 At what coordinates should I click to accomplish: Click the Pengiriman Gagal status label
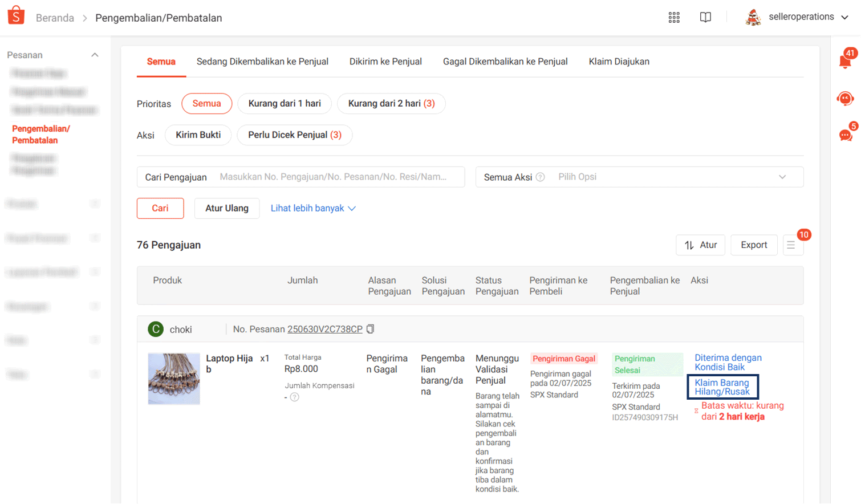coord(564,359)
